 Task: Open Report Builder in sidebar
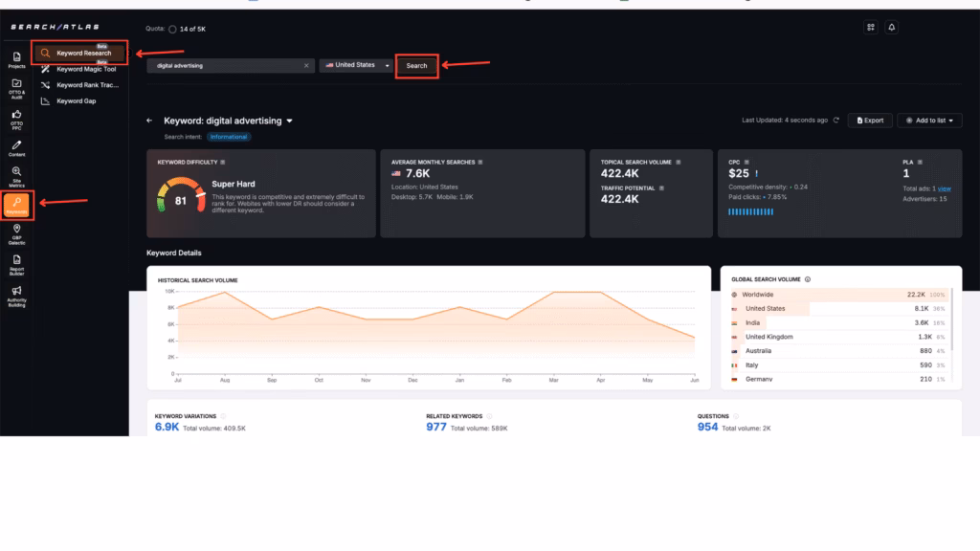pos(17,262)
